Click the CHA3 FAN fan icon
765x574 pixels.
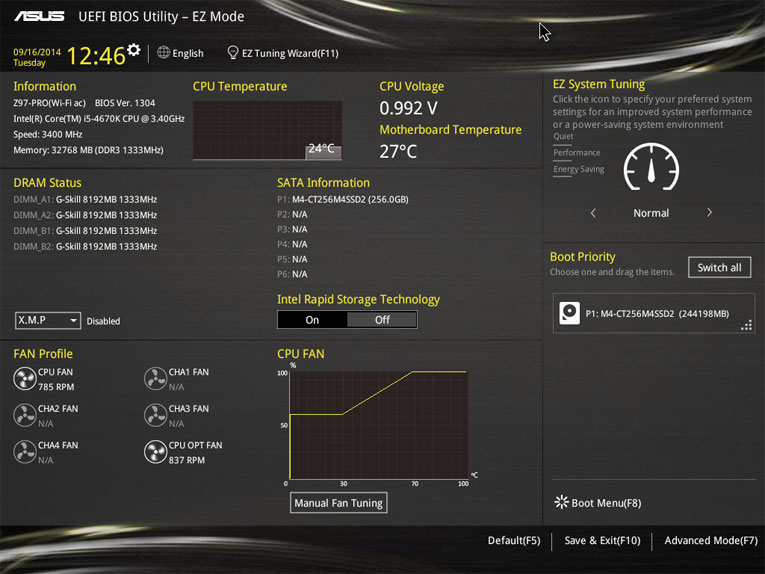click(156, 416)
